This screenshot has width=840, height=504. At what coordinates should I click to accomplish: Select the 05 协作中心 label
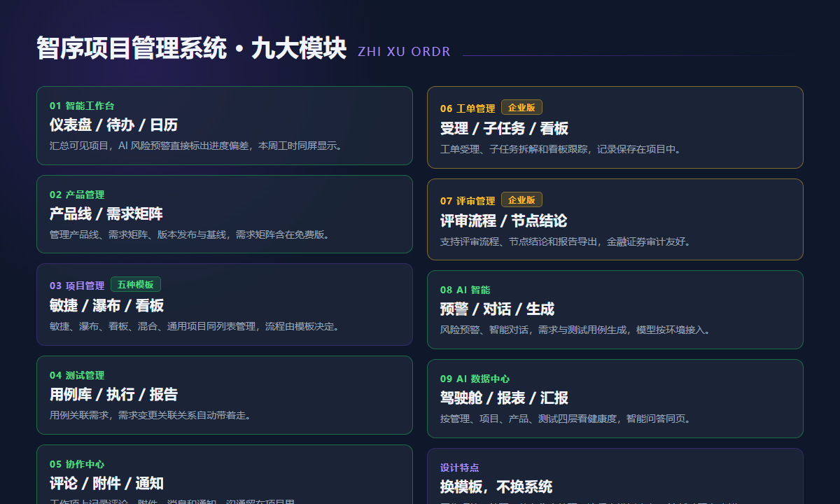coord(77,464)
